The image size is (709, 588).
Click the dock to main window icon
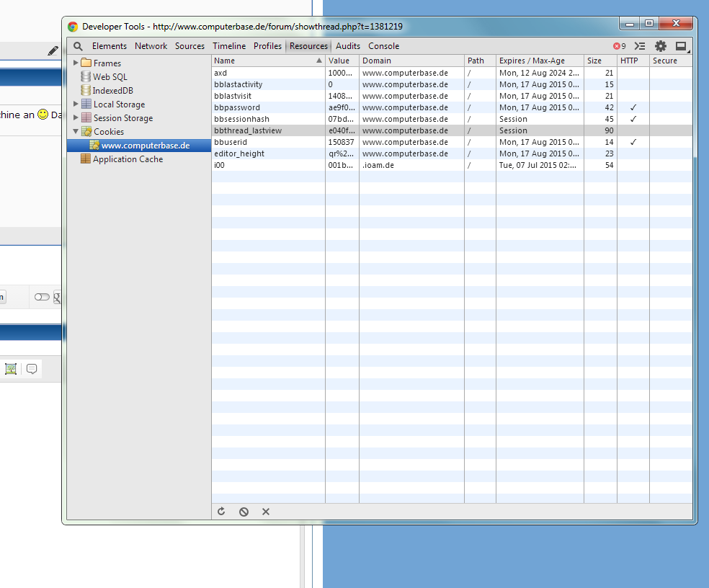pyautogui.click(x=682, y=46)
